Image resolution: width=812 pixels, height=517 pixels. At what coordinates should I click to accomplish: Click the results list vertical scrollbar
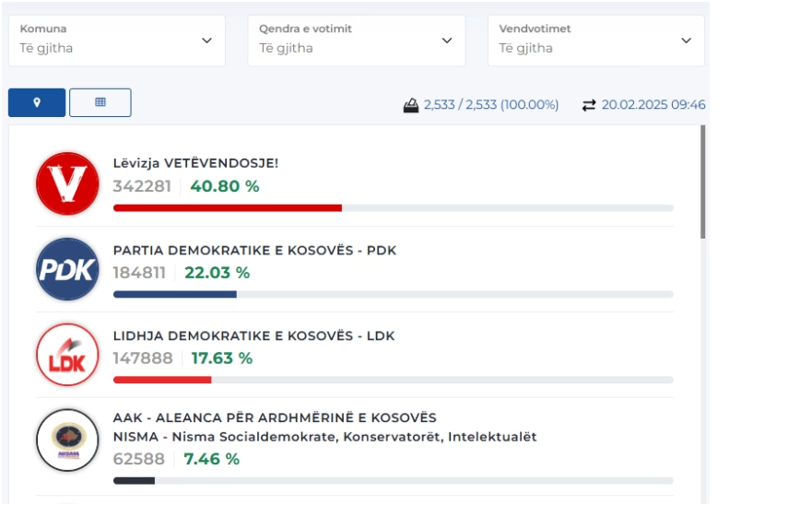(702, 182)
